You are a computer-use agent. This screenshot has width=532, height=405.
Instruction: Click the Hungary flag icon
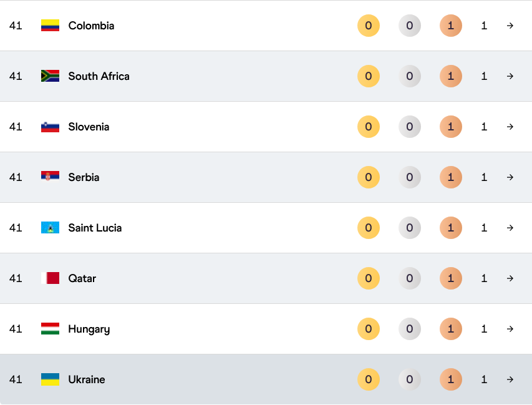[50, 329]
